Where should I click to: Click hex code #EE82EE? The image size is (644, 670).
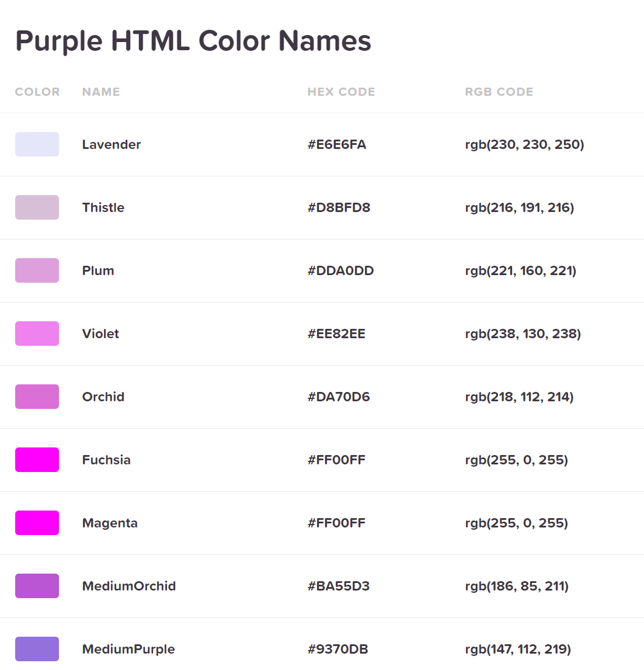click(336, 334)
